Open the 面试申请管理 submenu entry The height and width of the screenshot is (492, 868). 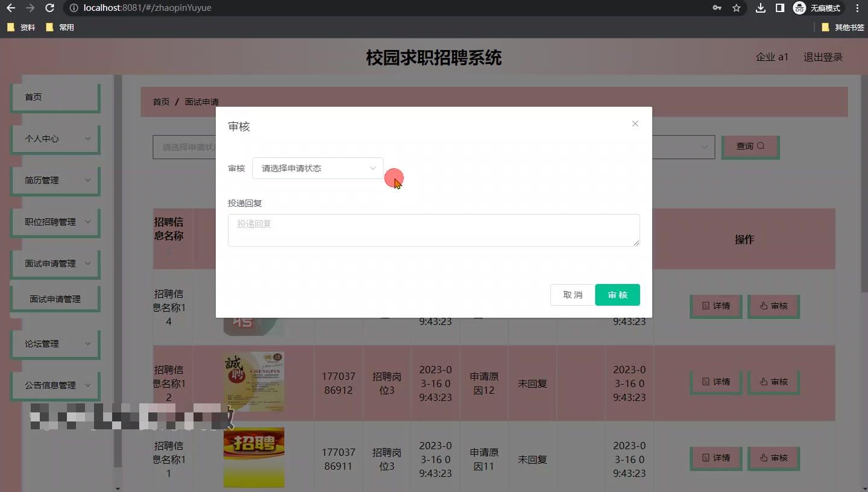click(x=55, y=298)
